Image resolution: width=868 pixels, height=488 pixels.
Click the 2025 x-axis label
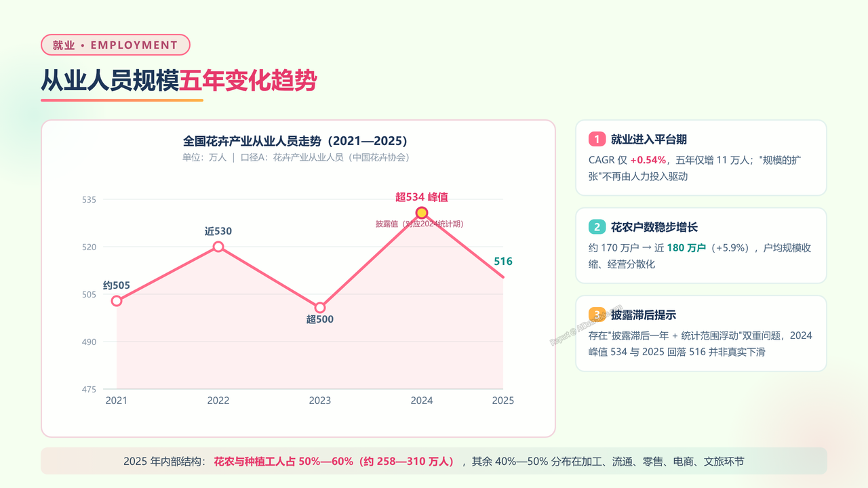(503, 401)
